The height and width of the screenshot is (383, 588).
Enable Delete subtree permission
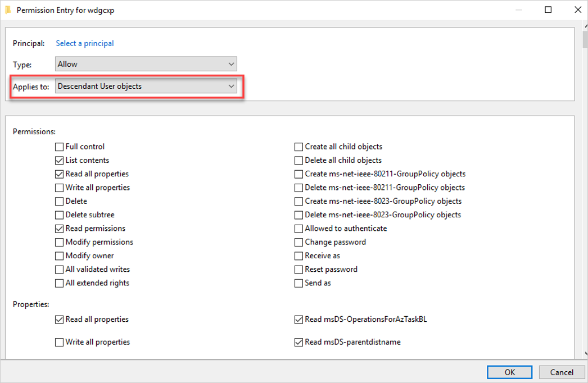click(59, 215)
